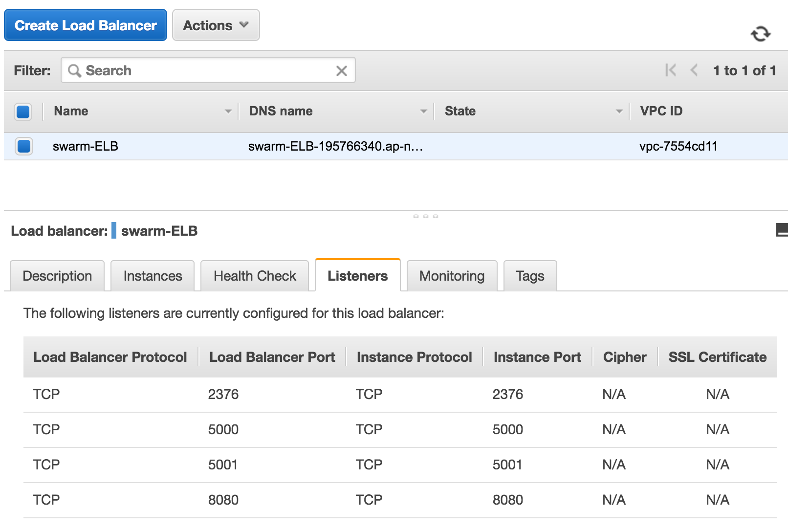Click the panel resize handle dots
Viewport: 788px width, 532px height.
425,216
